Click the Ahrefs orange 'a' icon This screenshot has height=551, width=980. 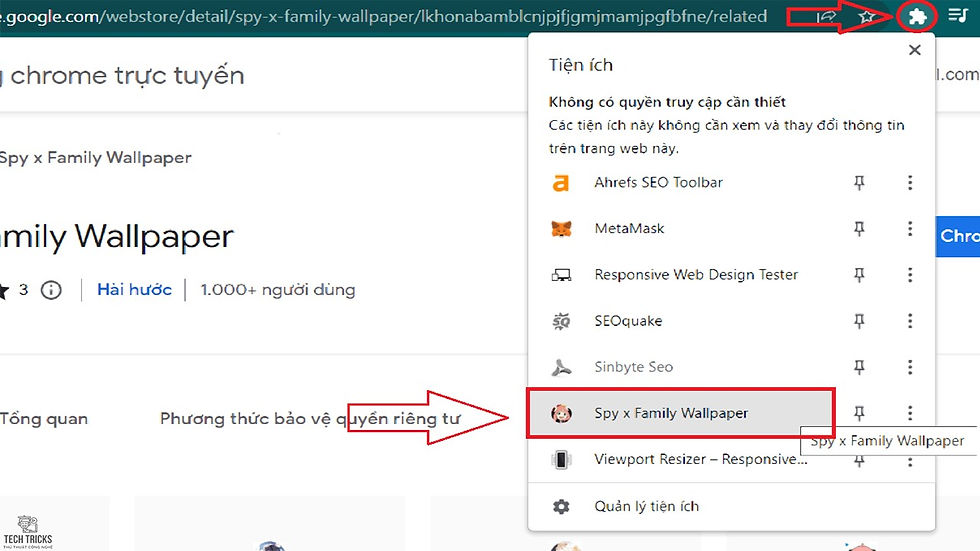tap(561, 183)
